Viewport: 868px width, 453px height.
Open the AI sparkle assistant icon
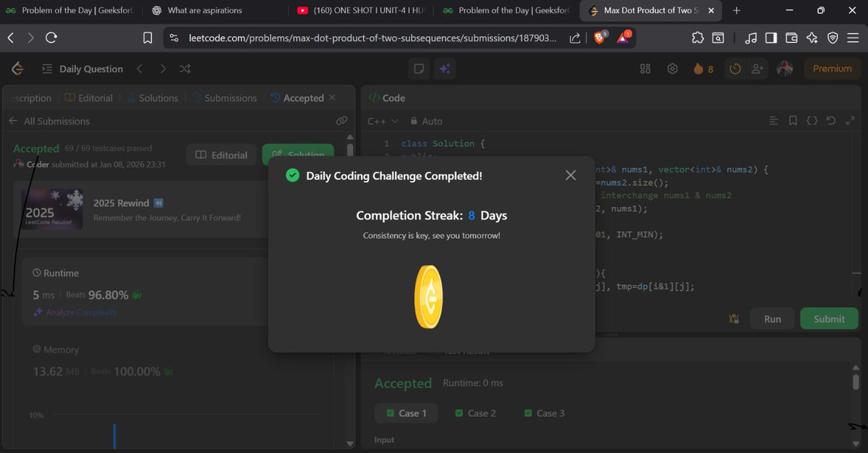click(x=444, y=69)
